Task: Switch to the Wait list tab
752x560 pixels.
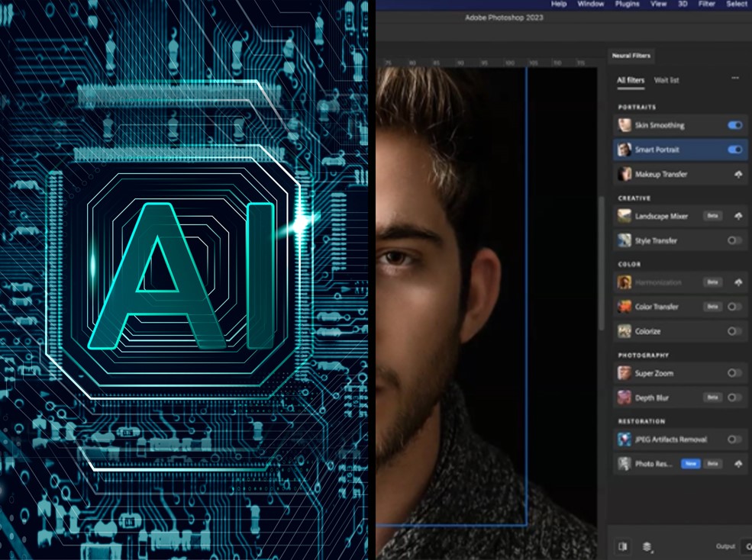Action: click(666, 80)
